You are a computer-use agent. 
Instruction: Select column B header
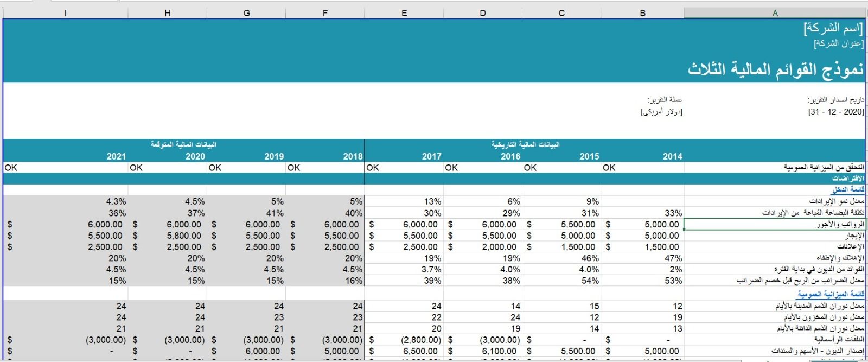(642, 13)
